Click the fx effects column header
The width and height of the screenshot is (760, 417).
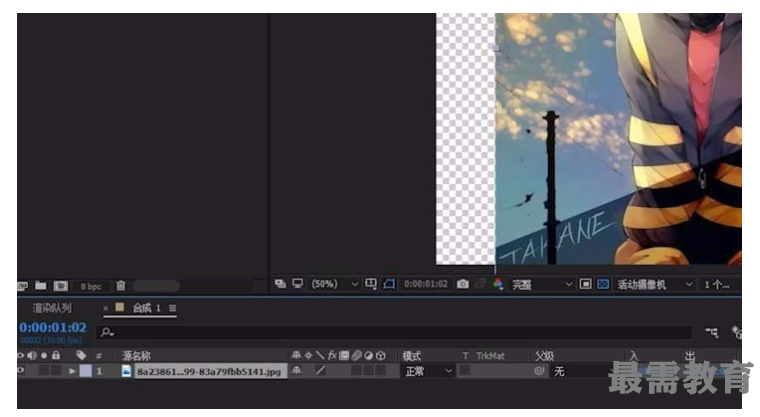(x=332, y=355)
